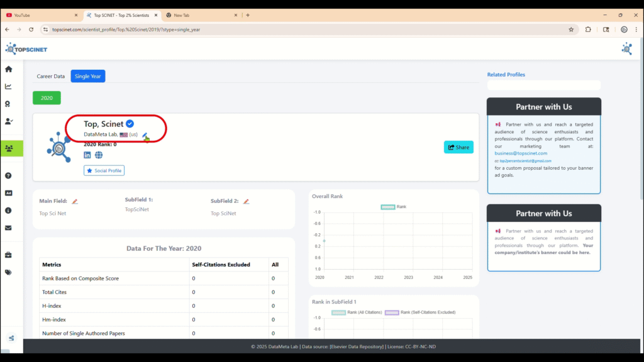Toggle the Rank legend swatch in Overall Rank chart
This screenshot has height=362, width=644.
coord(387,207)
